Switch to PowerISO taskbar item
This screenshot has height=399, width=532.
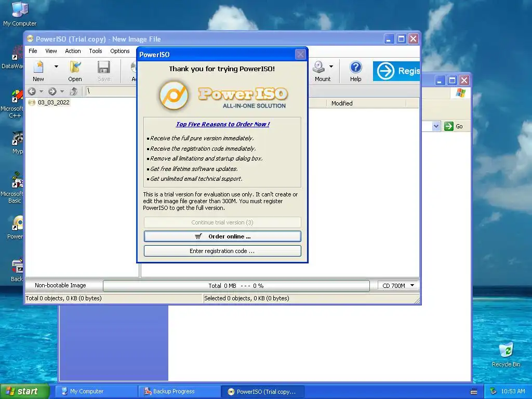[262, 391]
